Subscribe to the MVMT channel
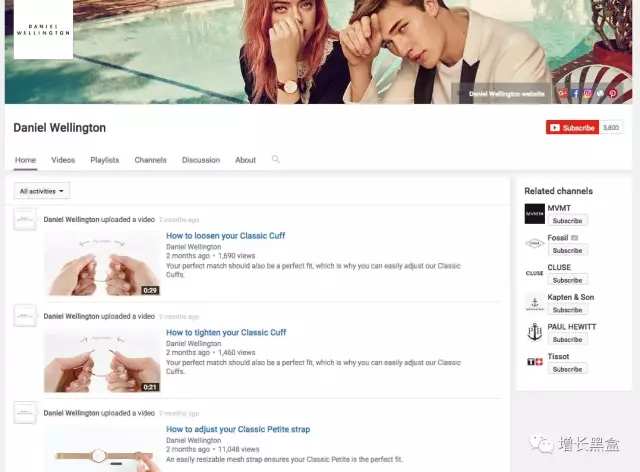Image resolution: width=640 pixels, height=472 pixels. point(567,220)
